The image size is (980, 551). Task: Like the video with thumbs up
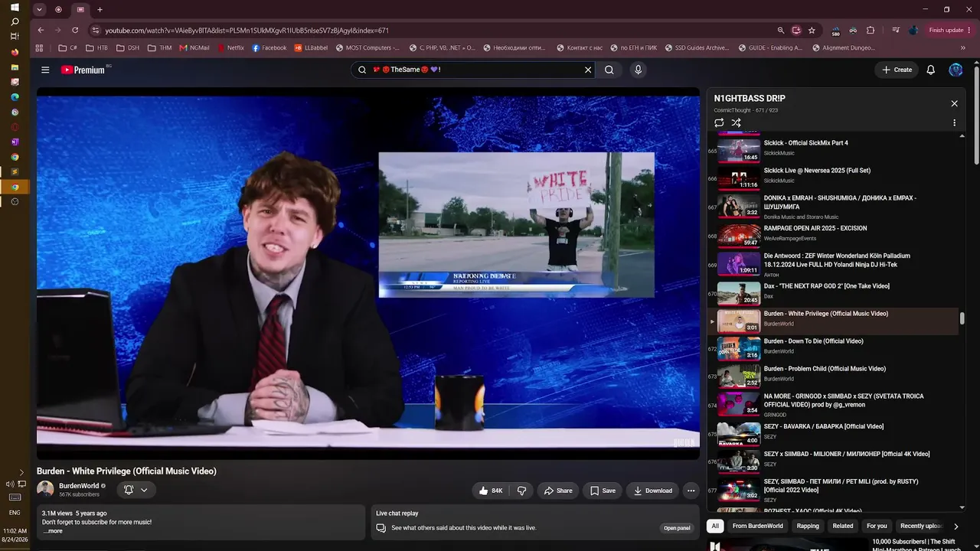[491, 491]
